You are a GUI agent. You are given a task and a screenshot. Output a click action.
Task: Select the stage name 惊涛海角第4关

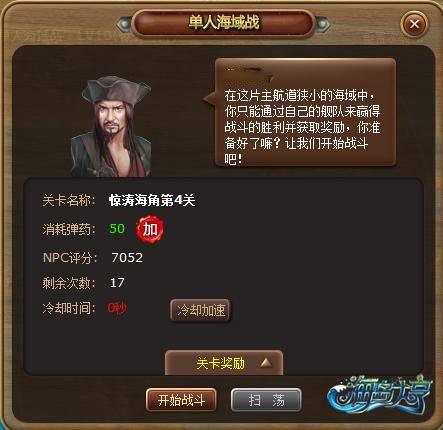(x=152, y=200)
